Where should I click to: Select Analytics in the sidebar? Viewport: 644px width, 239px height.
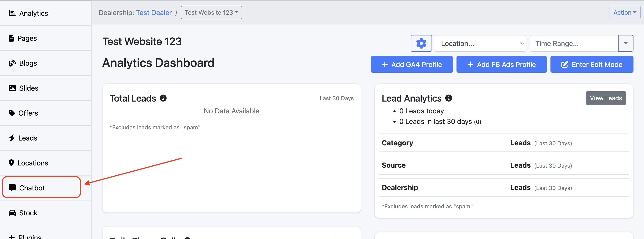click(x=34, y=13)
